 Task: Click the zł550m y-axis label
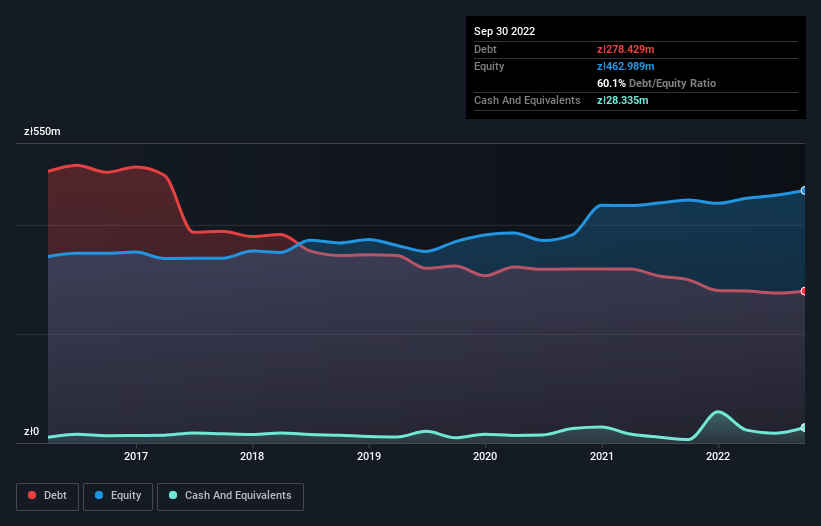pyautogui.click(x=42, y=131)
